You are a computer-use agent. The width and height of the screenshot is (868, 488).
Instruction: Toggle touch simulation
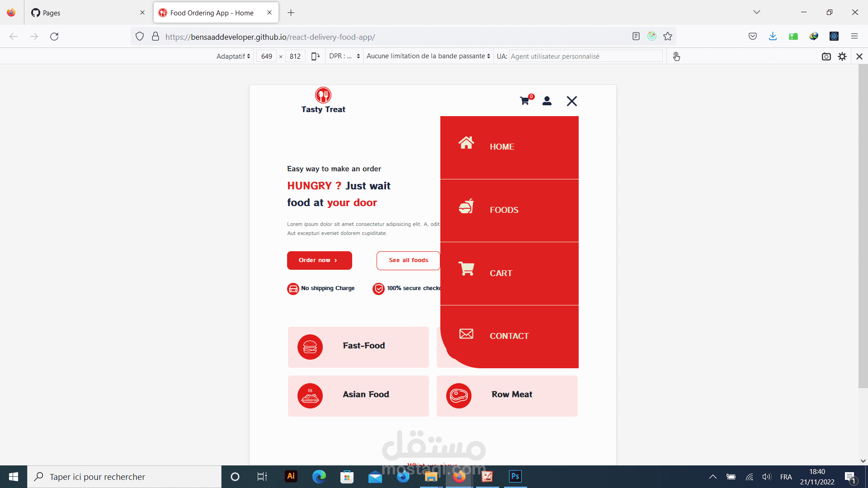pyautogui.click(x=676, y=56)
